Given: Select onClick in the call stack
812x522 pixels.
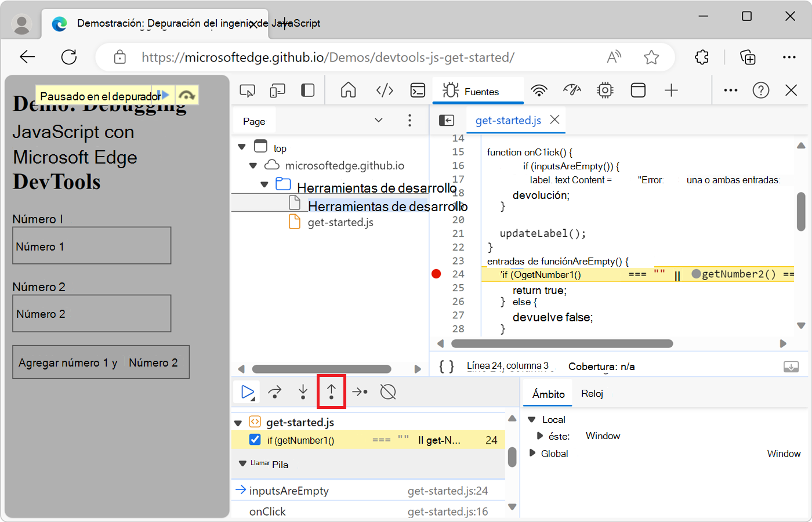Looking at the screenshot, I should tap(268, 512).
